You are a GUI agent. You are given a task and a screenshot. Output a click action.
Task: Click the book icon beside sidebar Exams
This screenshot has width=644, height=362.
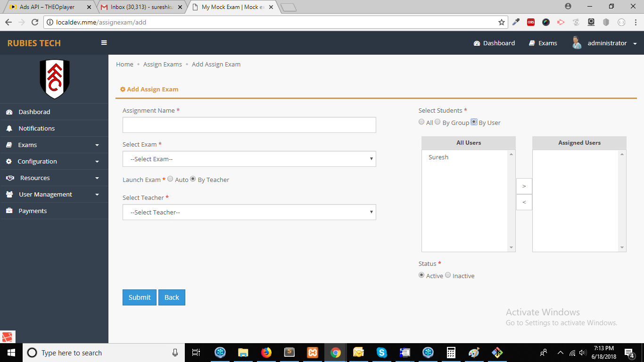point(9,145)
